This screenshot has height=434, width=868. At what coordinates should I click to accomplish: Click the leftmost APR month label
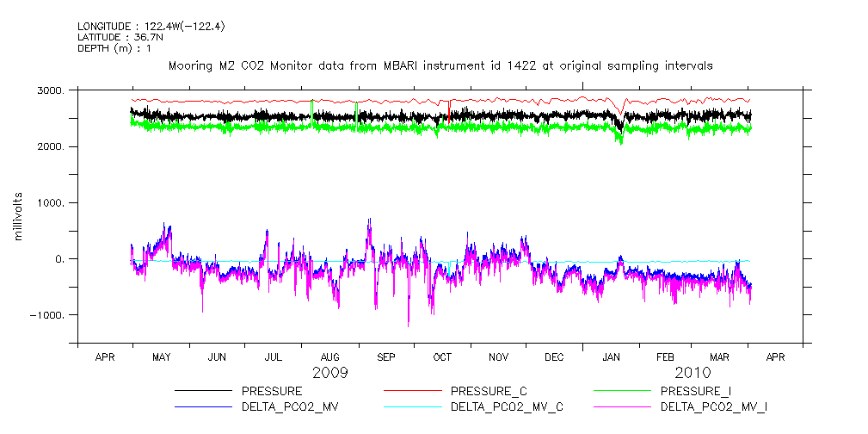pos(104,356)
